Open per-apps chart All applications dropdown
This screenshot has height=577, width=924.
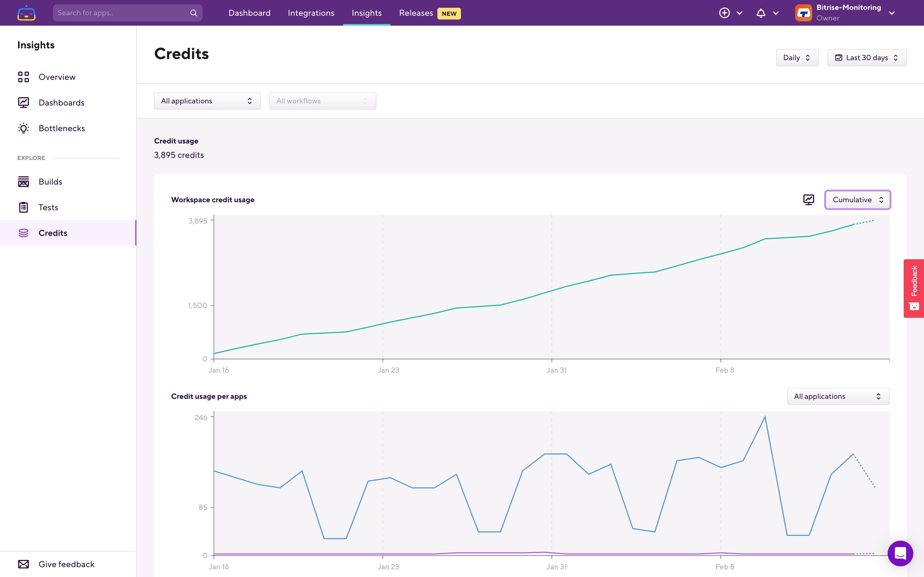pos(838,396)
